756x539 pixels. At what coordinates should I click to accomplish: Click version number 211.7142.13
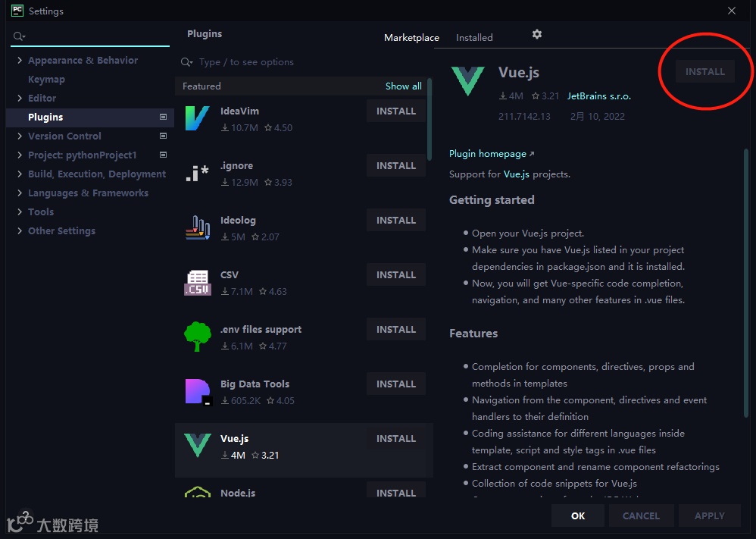tap(524, 116)
